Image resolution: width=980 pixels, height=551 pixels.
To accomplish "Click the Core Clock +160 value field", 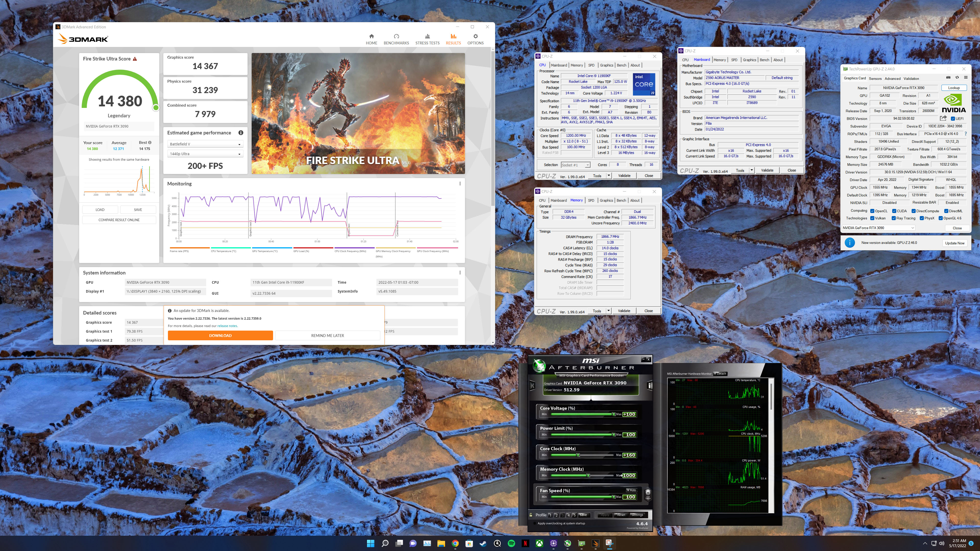I will [629, 455].
